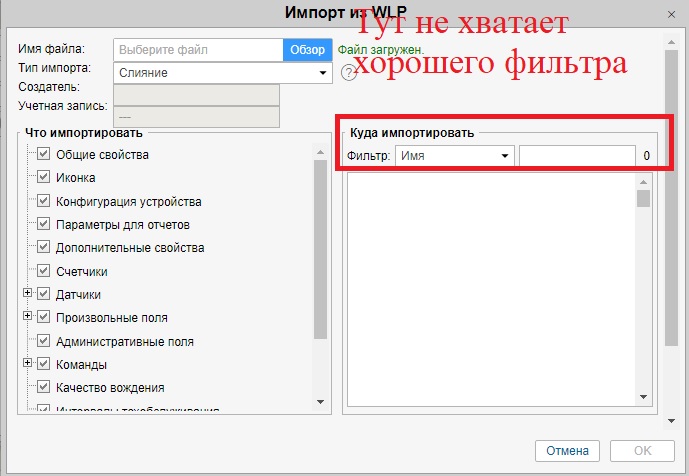Click the filter text input field

(577, 156)
